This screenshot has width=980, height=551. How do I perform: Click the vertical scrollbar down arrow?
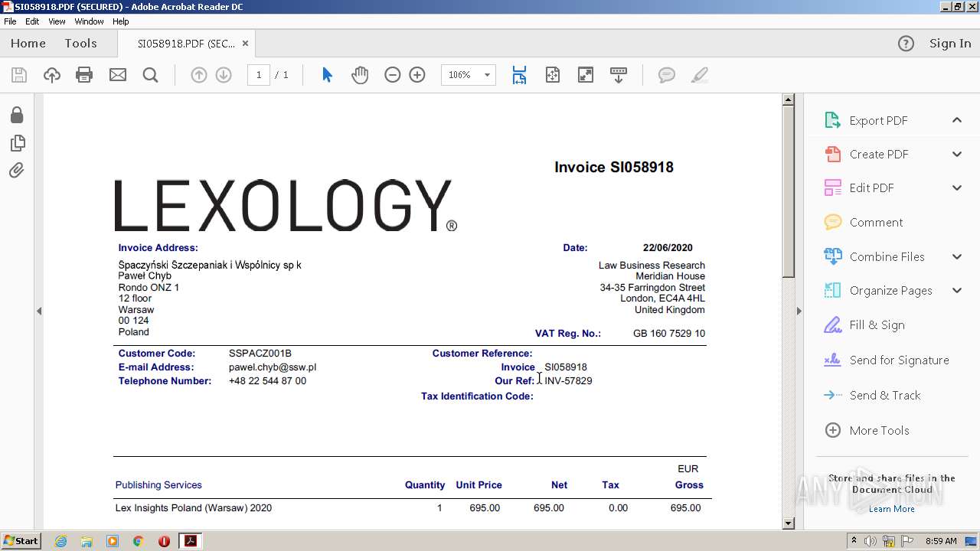click(788, 523)
